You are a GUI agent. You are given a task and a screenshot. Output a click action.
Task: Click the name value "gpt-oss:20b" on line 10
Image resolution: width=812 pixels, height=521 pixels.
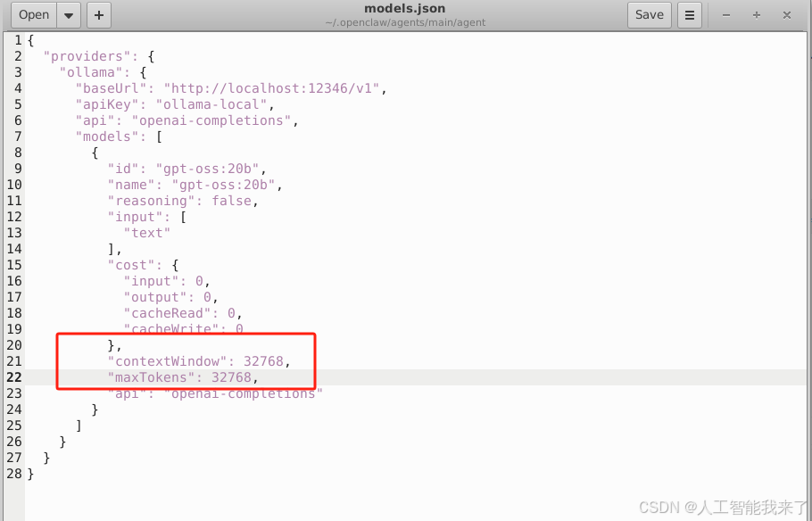click(223, 185)
